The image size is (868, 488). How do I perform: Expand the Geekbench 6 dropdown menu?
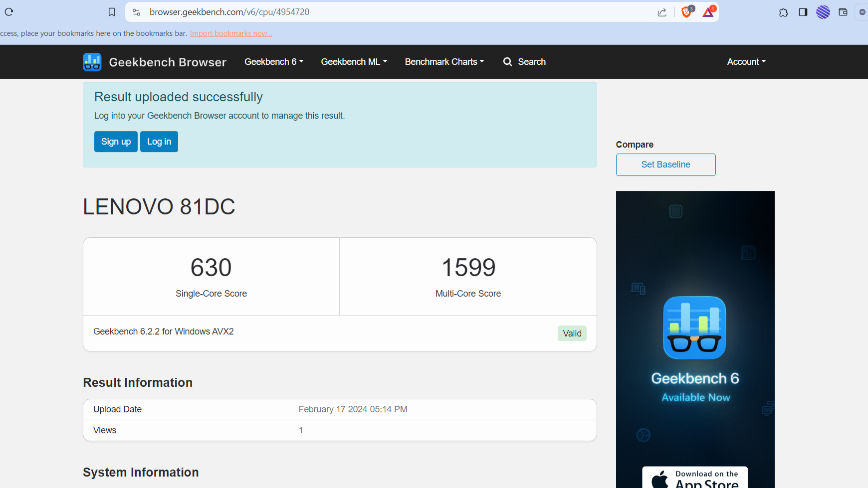[x=274, y=62]
